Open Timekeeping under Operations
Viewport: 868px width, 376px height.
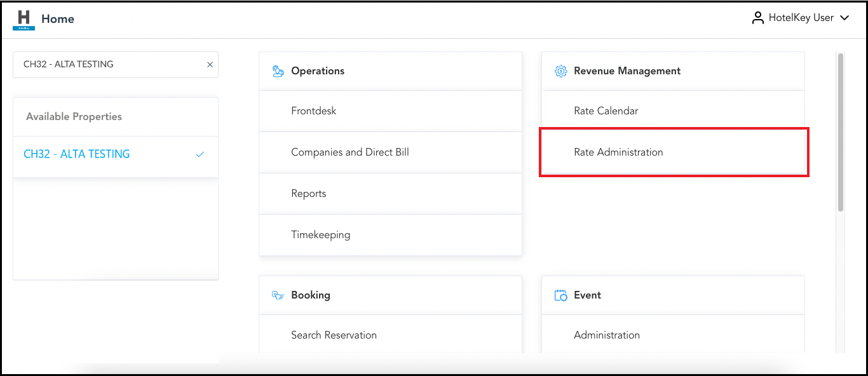320,234
